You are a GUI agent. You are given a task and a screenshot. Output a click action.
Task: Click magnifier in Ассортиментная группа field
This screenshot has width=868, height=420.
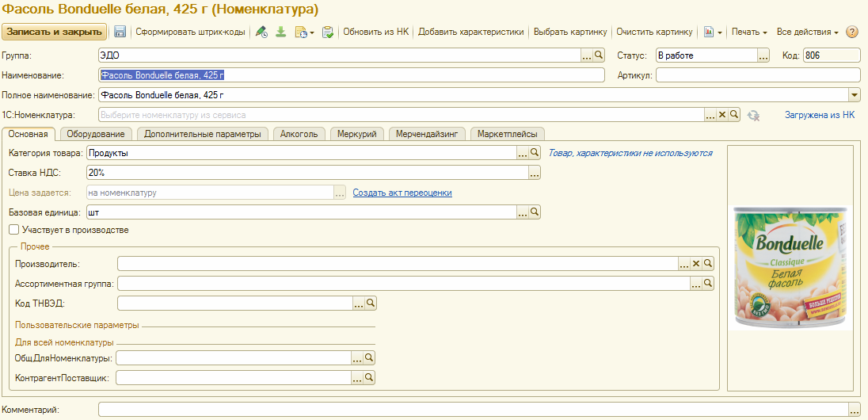708,284
